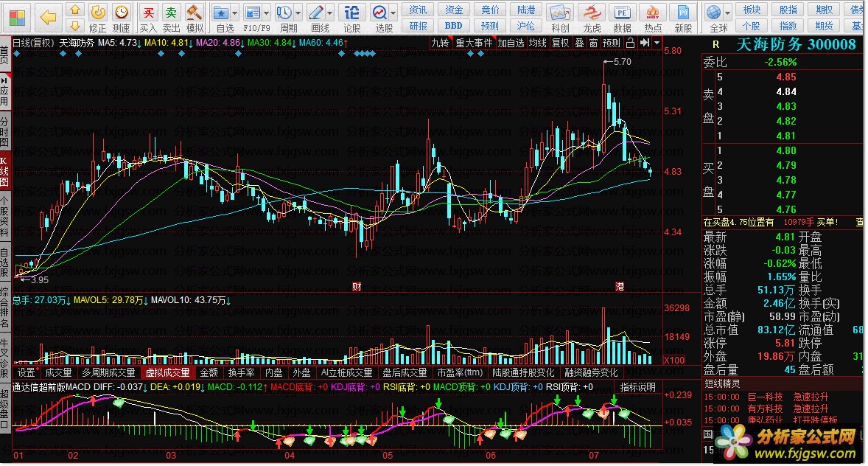This screenshot has width=868, height=466.
Task: Open the 设置 settings tab
Action: pyautogui.click(x=27, y=372)
